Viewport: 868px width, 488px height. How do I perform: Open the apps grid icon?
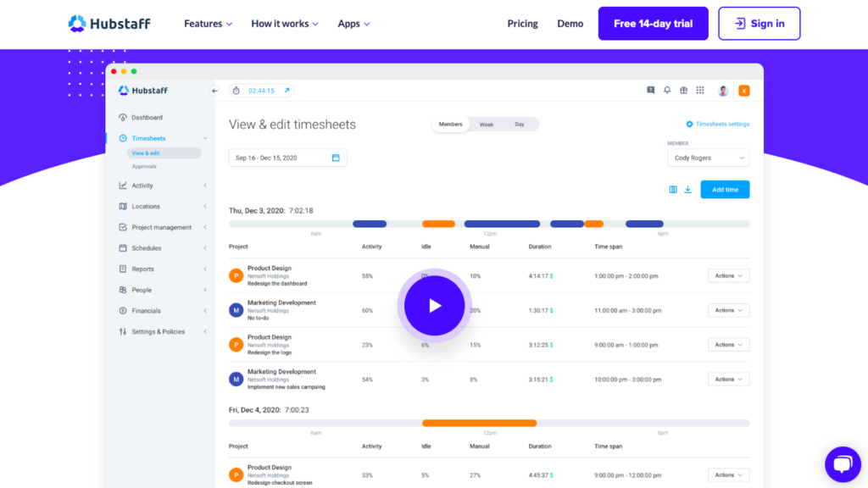coord(700,90)
